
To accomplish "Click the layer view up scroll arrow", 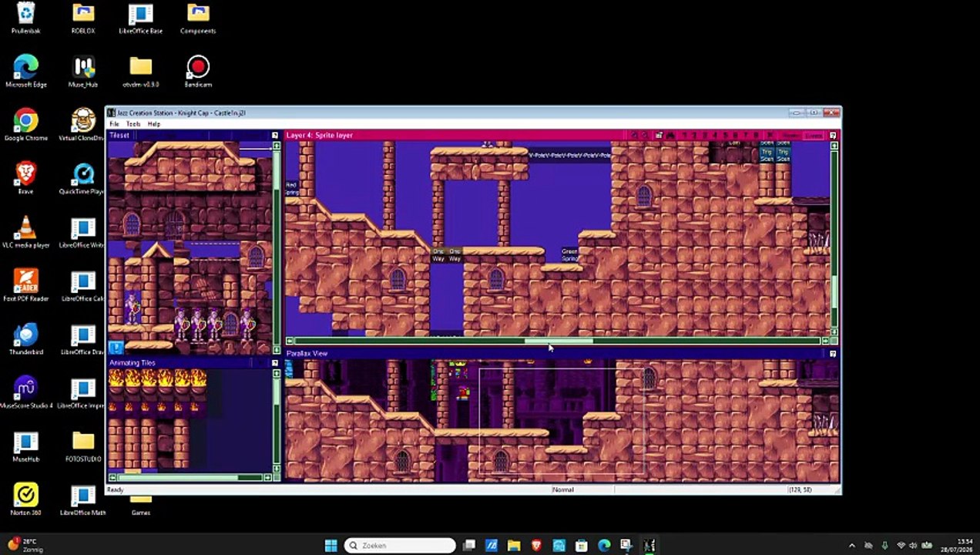I will 833,145.
